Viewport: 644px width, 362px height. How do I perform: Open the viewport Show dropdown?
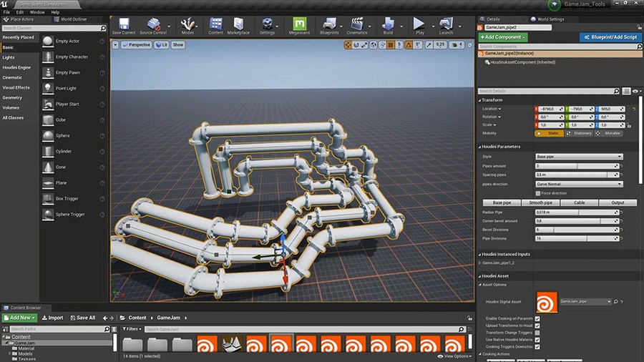tap(178, 45)
